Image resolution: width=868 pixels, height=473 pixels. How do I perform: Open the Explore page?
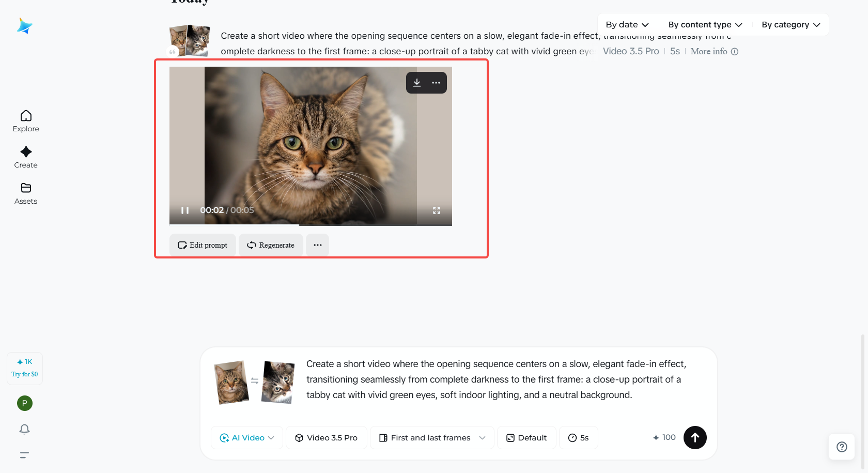coord(26,121)
